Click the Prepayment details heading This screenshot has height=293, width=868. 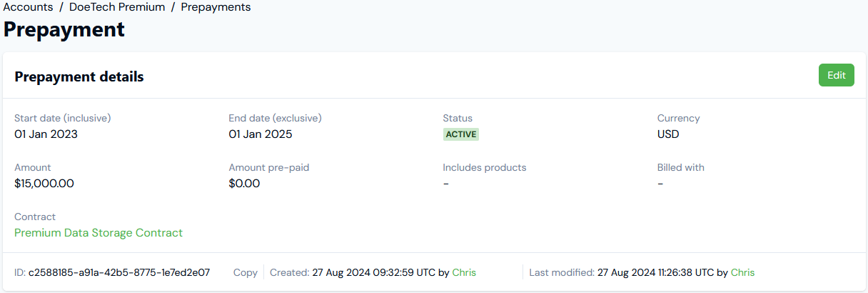tap(79, 76)
